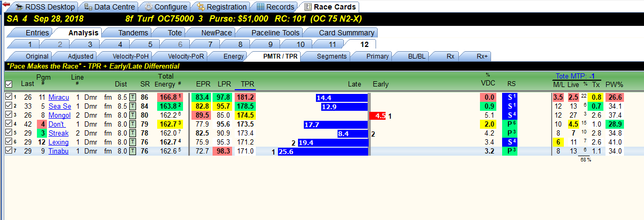Image resolution: width=644 pixels, height=220 pixels.
Task: Click the turf T icon in Mongol row
Action: tap(132, 116)
